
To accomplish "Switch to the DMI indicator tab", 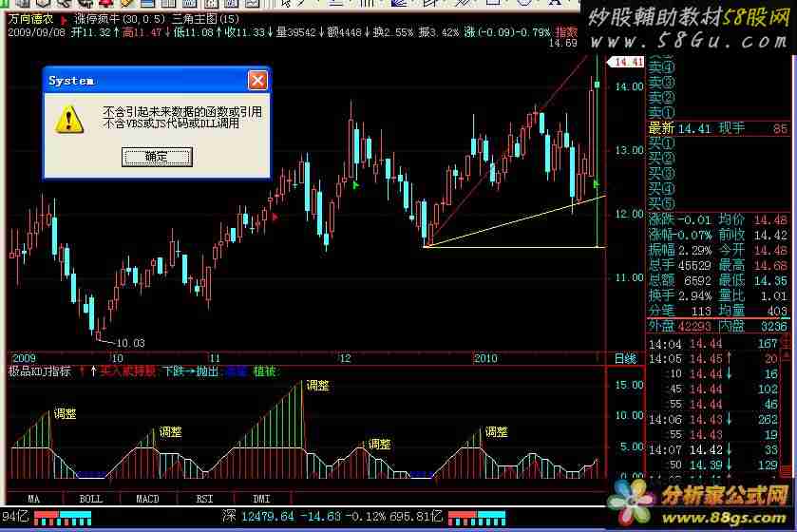I will click(x=261, y=499).
